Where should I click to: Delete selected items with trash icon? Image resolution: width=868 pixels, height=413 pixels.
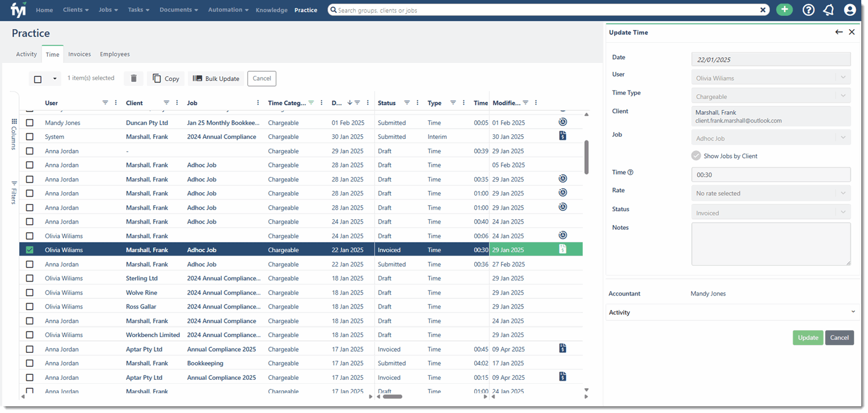[x=133, y=79]
